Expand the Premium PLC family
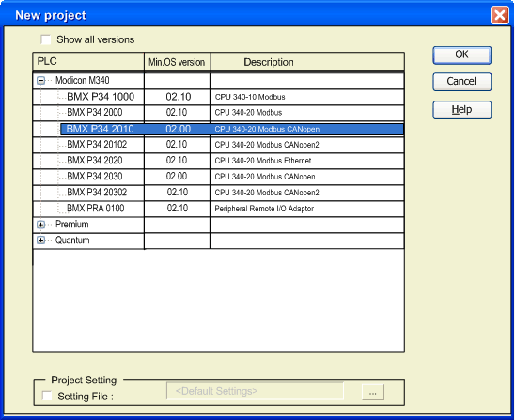Viewport: 515px width, 420px height. click(40, 225)
